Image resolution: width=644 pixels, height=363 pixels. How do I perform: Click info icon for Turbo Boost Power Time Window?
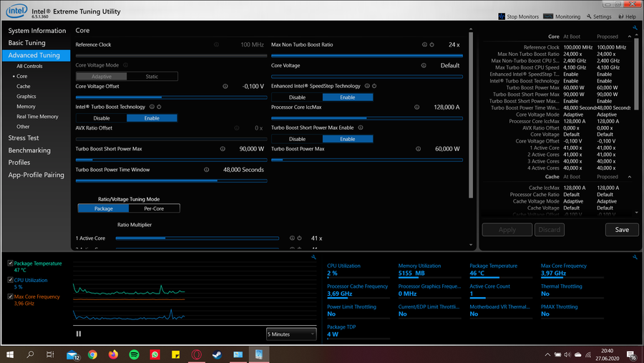(207, 170)
